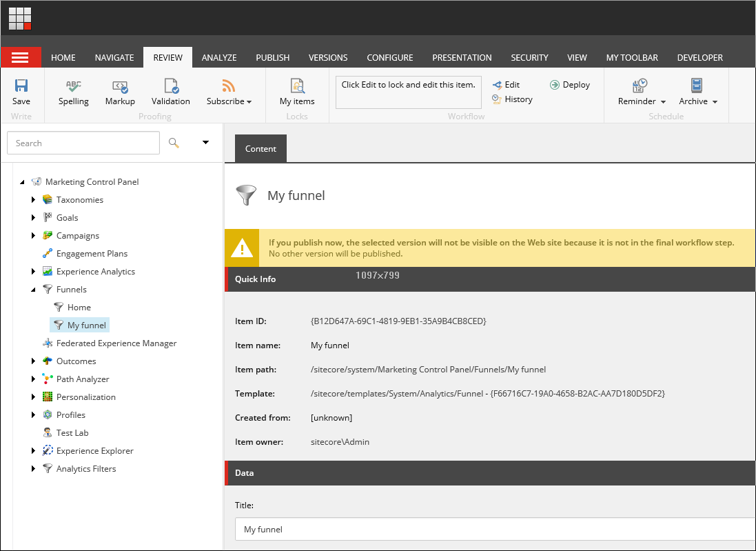Switch to the VIEW ribbon tab
Image resolution: width=756 pixels, height=551 pixels.
click(577, 57)
